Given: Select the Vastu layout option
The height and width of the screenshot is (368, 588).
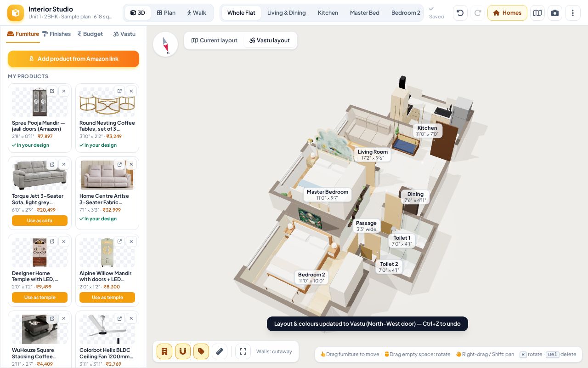Looking at the screenshot, I should click(x=270, y=40).
